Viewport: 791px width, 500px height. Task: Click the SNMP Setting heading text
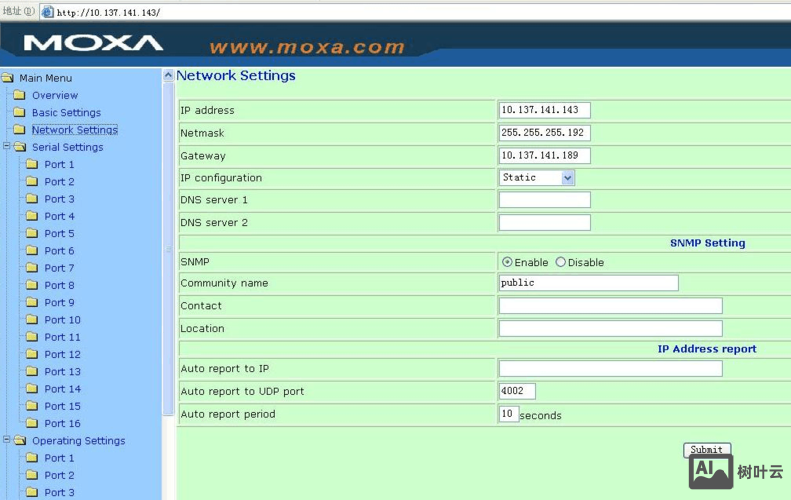tap(707, 243)
